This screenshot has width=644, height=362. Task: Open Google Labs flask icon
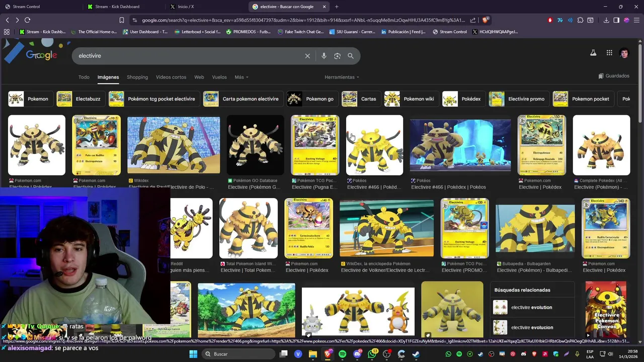coord(593,53)
